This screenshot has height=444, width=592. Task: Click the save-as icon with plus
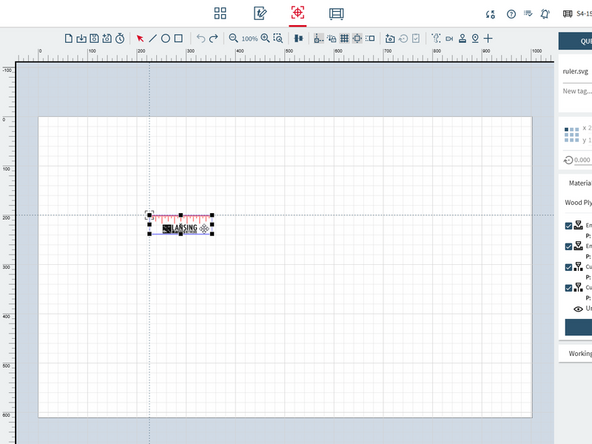click(107, 38)
